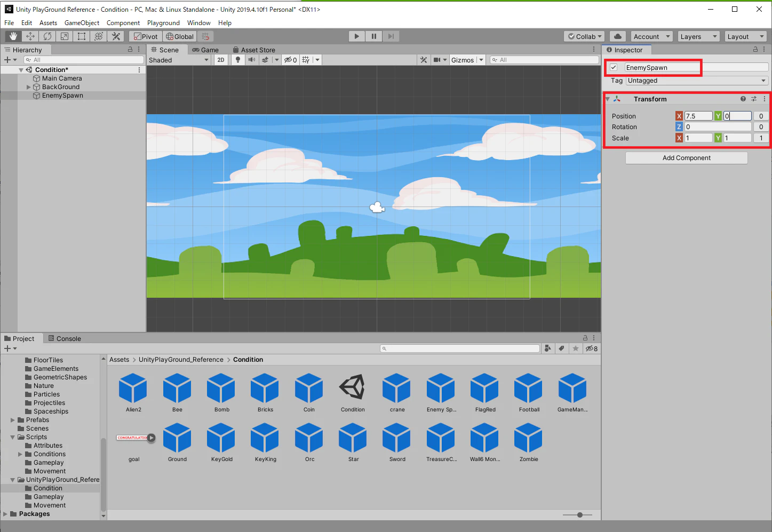The width and height of the screenshot is (772, 532).
Task: Click the Play button
Action: point(356,36)
